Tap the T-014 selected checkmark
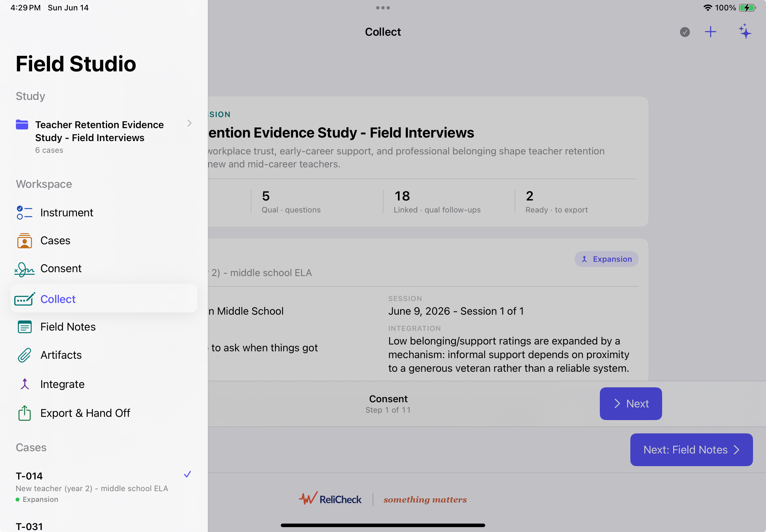The height and width of the screenshot is (532, 766). [187, 474]
